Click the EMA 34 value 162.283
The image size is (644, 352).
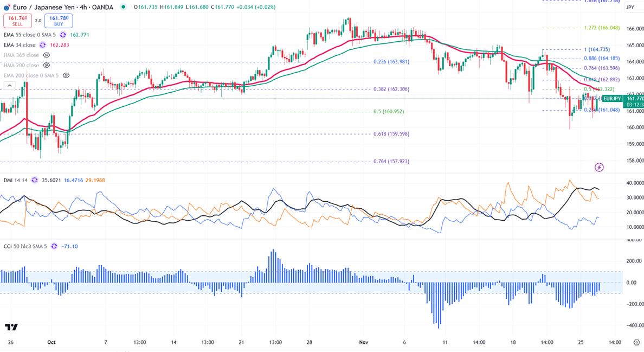pos(60,45)
